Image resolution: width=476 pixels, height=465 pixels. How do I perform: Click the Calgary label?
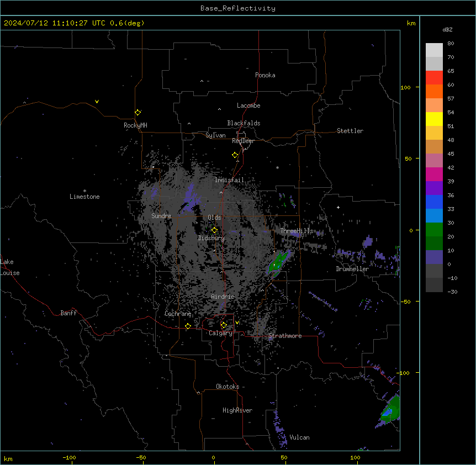pyautogui.click(x=221, y=333)
